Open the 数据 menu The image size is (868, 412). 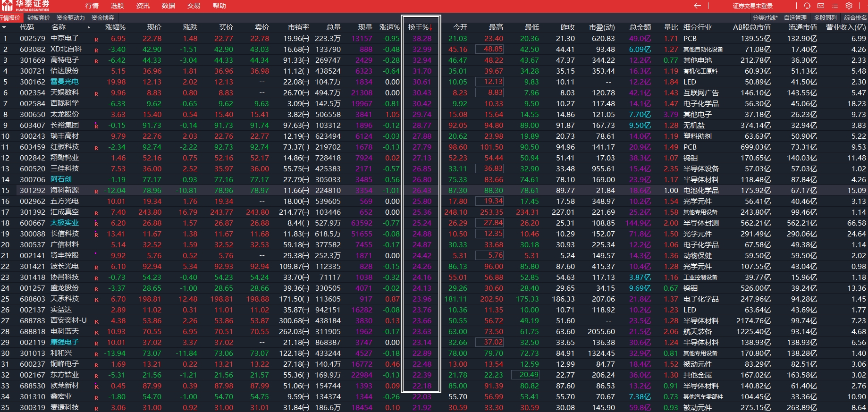click(x=169, y=6)
